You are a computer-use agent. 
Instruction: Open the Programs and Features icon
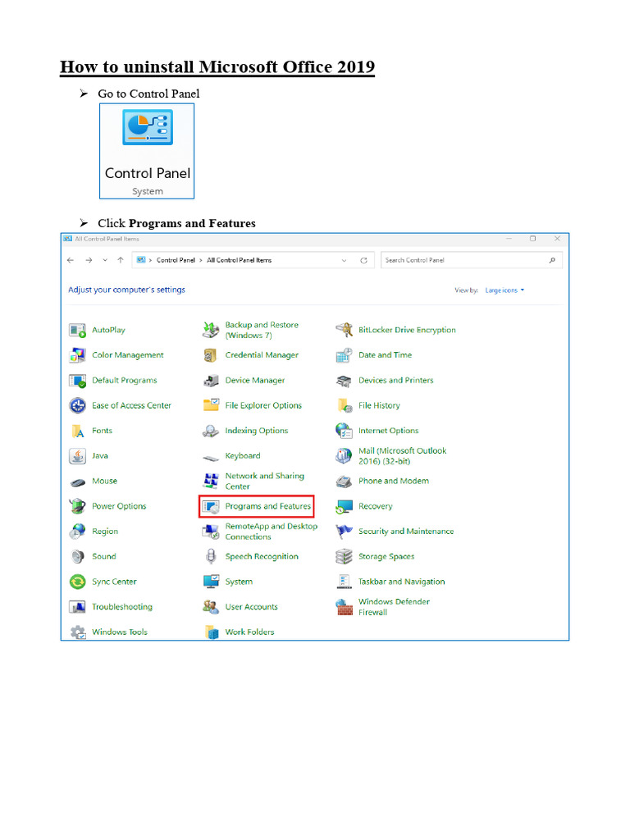click(x=211, y=506)
